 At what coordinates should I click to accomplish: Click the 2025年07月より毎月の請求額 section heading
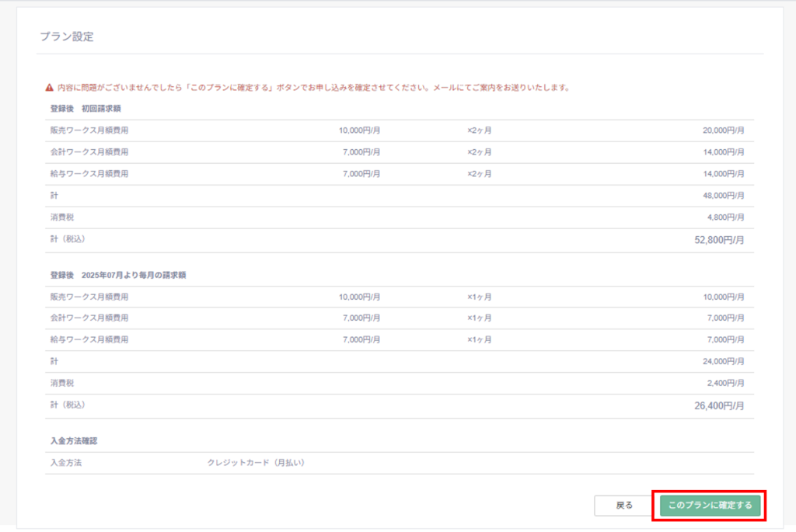click(134, 275)
